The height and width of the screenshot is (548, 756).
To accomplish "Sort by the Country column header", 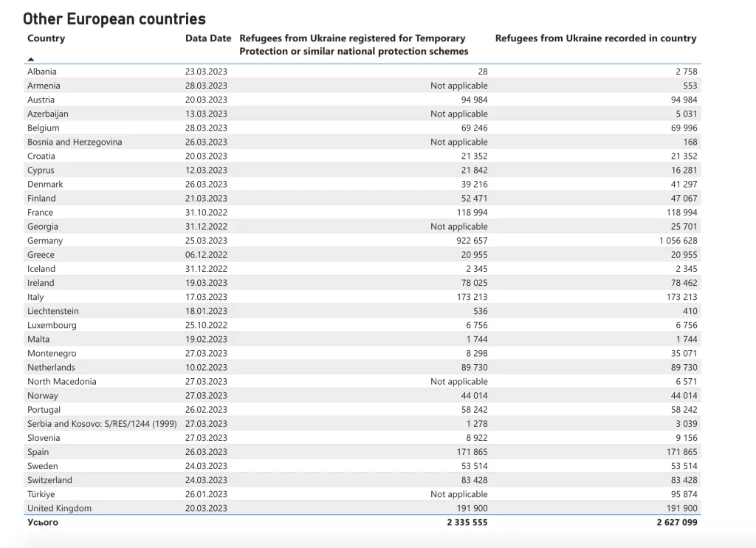I will click(x=46, y=38).
